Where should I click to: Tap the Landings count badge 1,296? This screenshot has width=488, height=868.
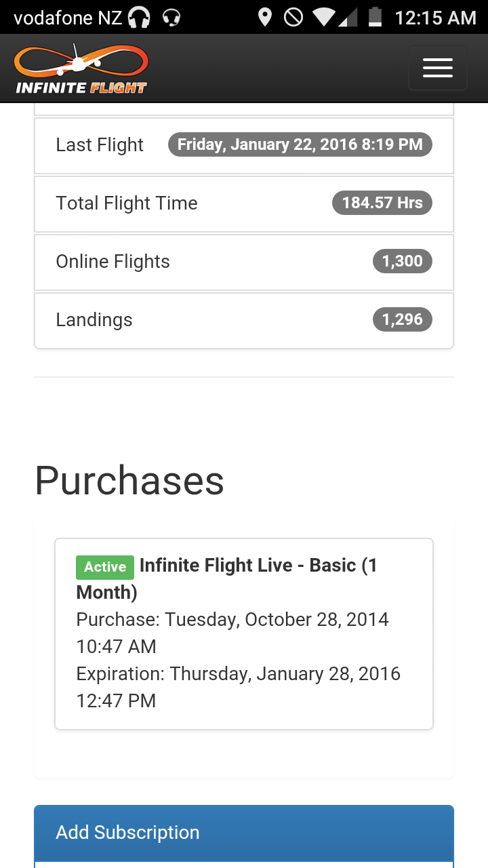(x=402, y=319)
